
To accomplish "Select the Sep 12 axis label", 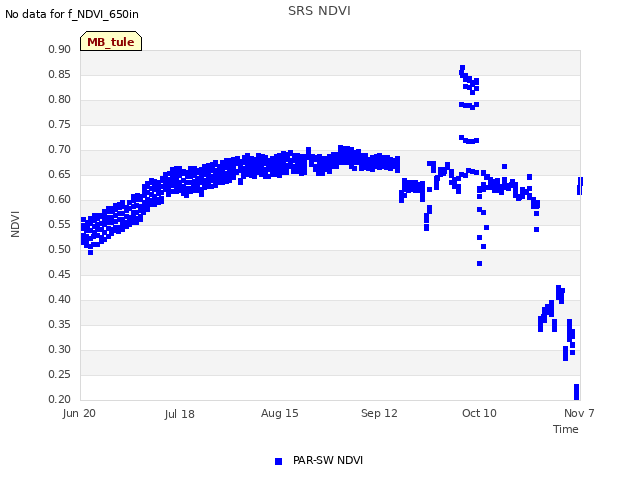I will pos(379,413).
